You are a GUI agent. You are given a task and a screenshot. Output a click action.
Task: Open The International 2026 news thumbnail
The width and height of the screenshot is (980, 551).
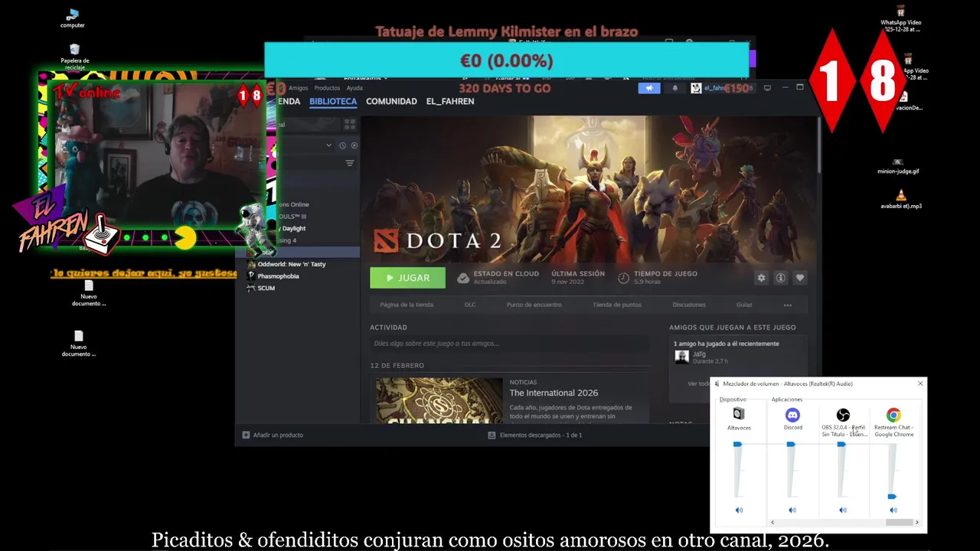[439, 400]
